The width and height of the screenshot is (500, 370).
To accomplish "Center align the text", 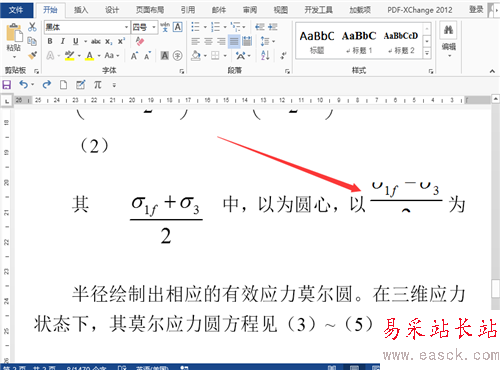I will pos(208,41).
